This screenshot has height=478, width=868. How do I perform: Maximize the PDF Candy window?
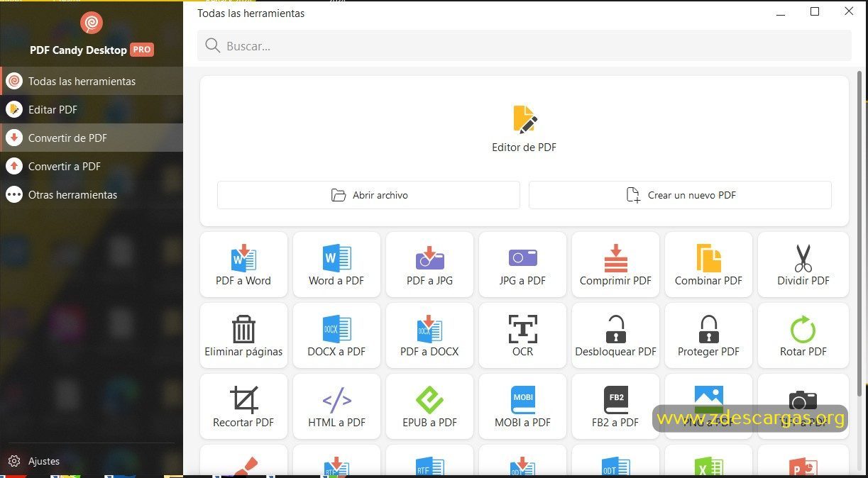coord(815,11)
